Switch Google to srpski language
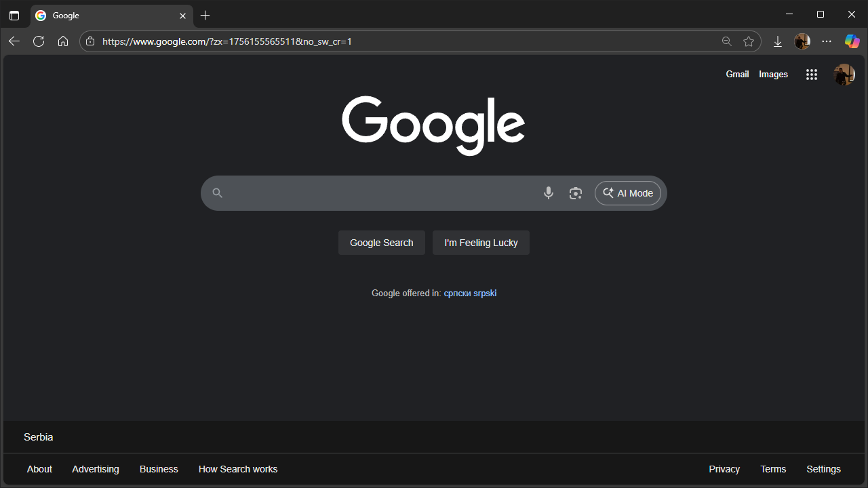 click(485, 293)
